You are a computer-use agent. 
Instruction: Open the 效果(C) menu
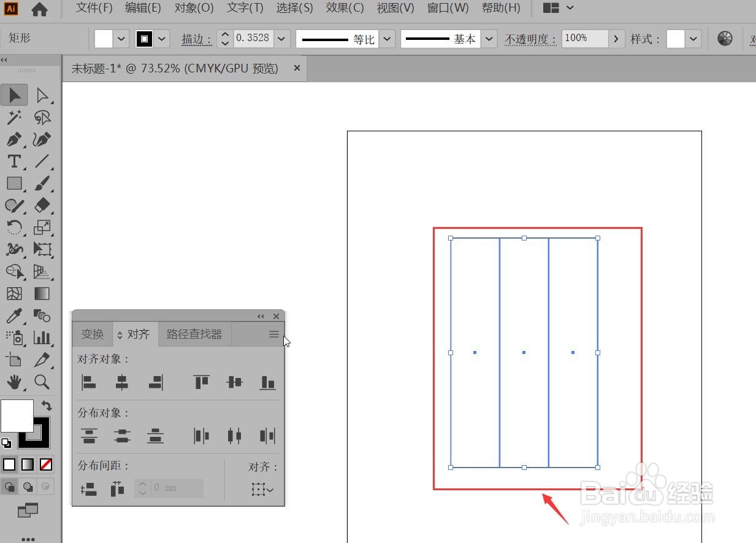tap(345, 8)
